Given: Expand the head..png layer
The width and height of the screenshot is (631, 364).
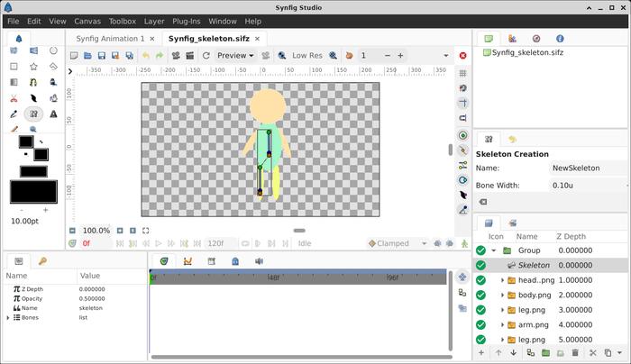Looking at the screenshot, I should pos(502,280).
